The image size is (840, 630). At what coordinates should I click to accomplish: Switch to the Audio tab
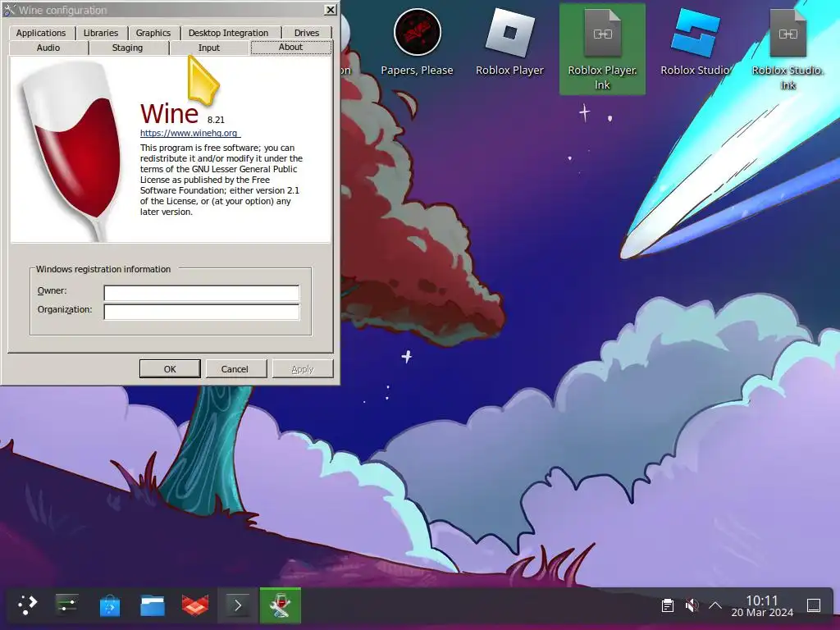point(48,48)
